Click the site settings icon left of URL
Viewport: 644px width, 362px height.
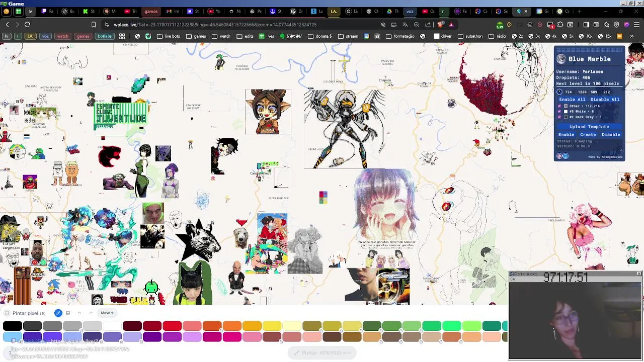click(107, 24)
